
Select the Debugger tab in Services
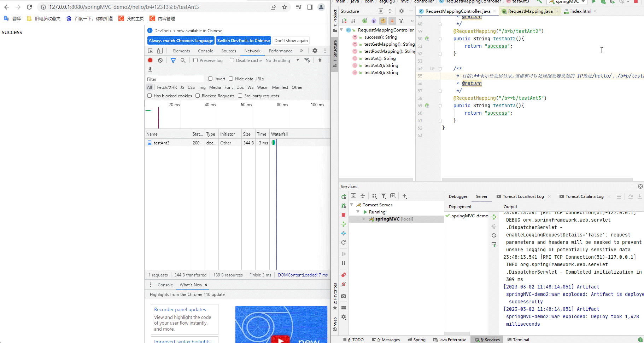tap(458, 196)
